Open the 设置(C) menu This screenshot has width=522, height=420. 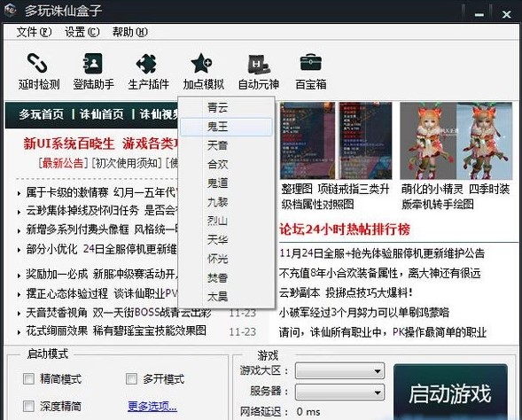(x=82, y=32)
